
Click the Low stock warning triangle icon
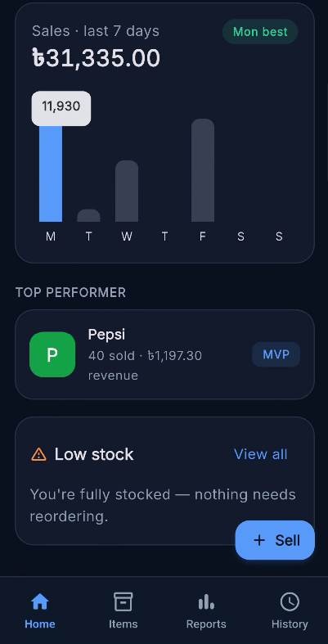pos(39,454)
